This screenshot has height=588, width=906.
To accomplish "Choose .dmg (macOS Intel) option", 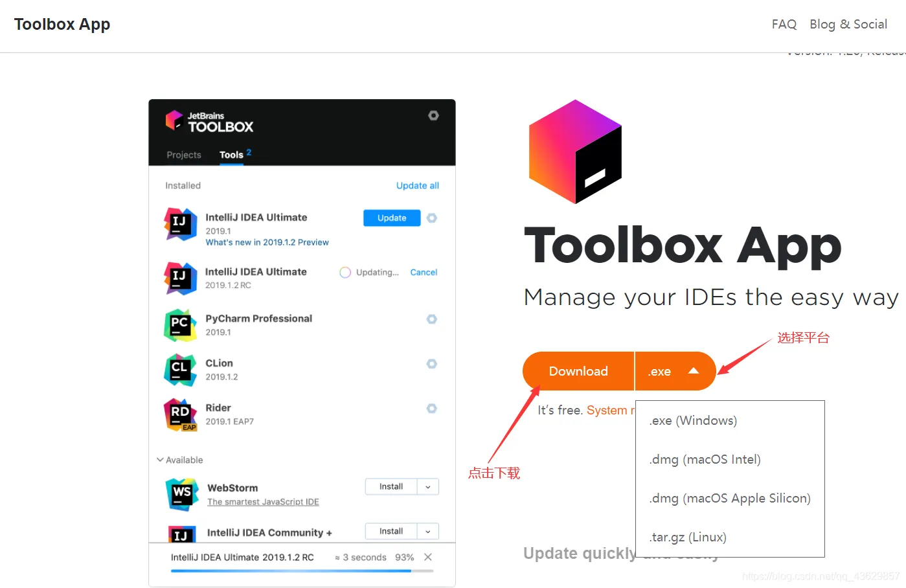I will tap(730, 459).
